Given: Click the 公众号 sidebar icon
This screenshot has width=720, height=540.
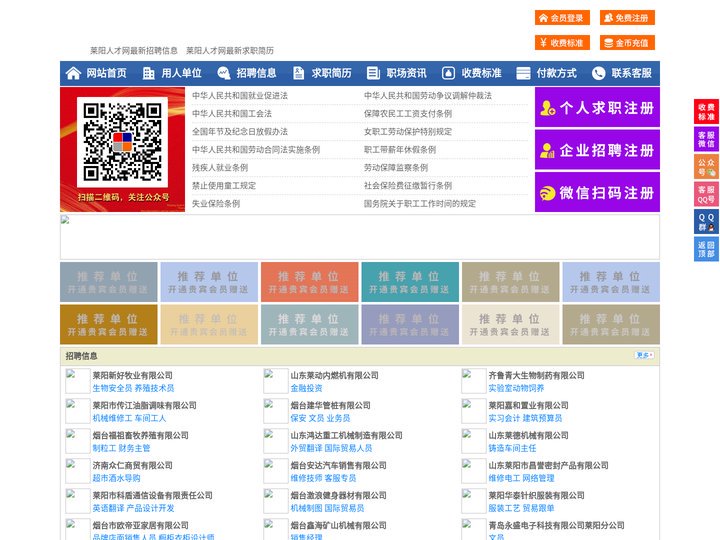Looking at the screenshot, I should (x=706, y=167).
